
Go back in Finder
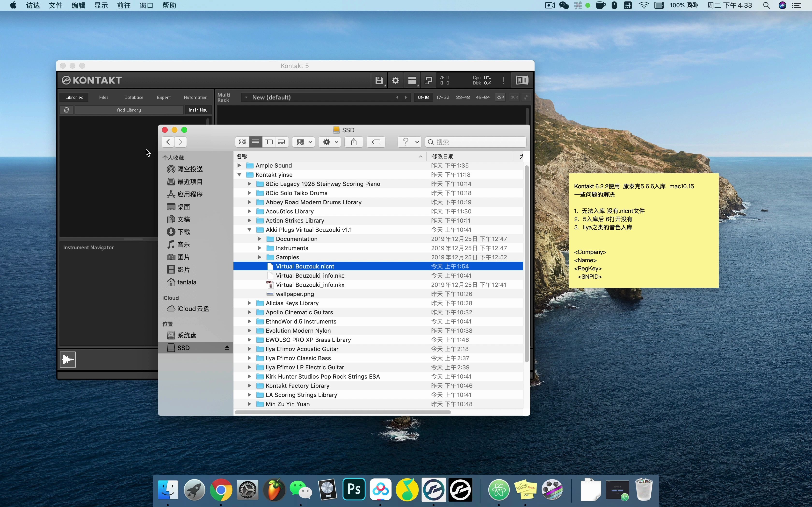(168, 142)
